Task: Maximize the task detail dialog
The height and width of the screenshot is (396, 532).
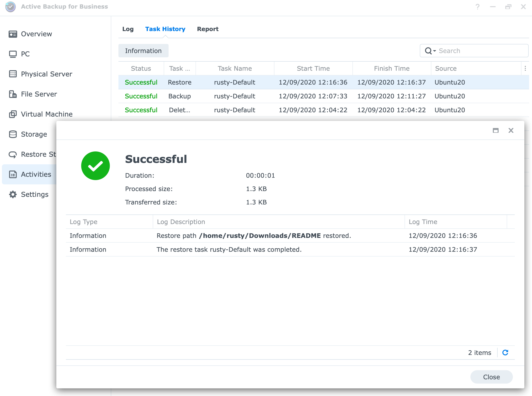Action: click(495, 130)
